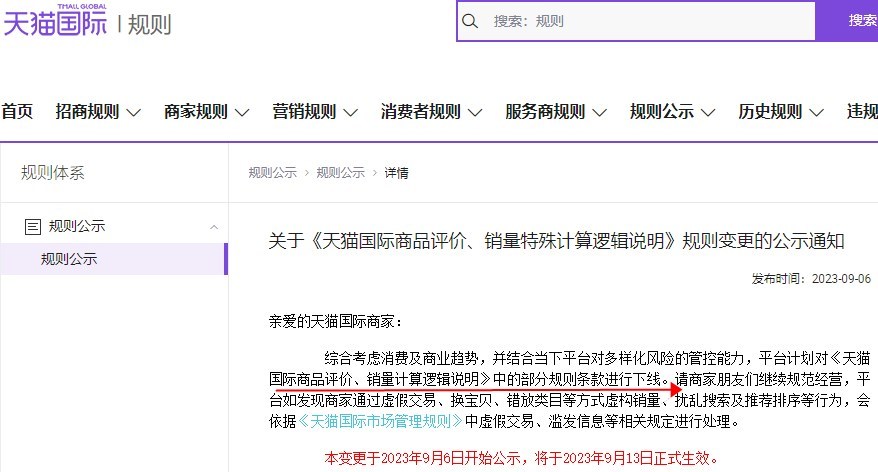Open the 首页 navigation item
The image size is (878, 472).
point(17,111)
